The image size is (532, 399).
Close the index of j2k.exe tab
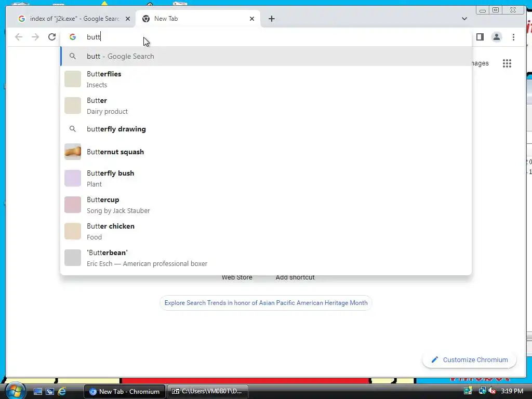pyautogui.click(x=128, y=19)
